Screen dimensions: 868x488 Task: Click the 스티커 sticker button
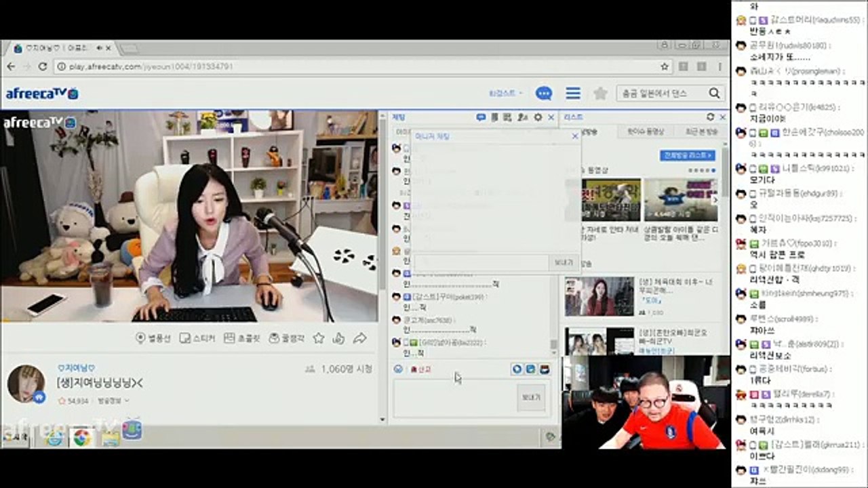(199, 338)
